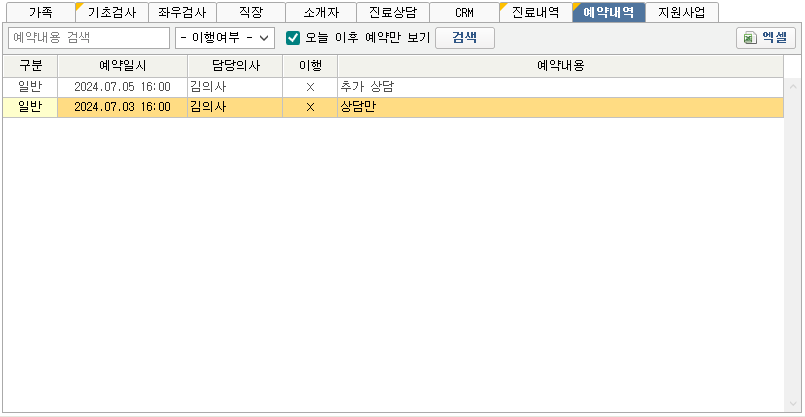805x417 pixels.
Task: Click the 이행 X mark for 2024.07.05
Action: coord(310,87)
